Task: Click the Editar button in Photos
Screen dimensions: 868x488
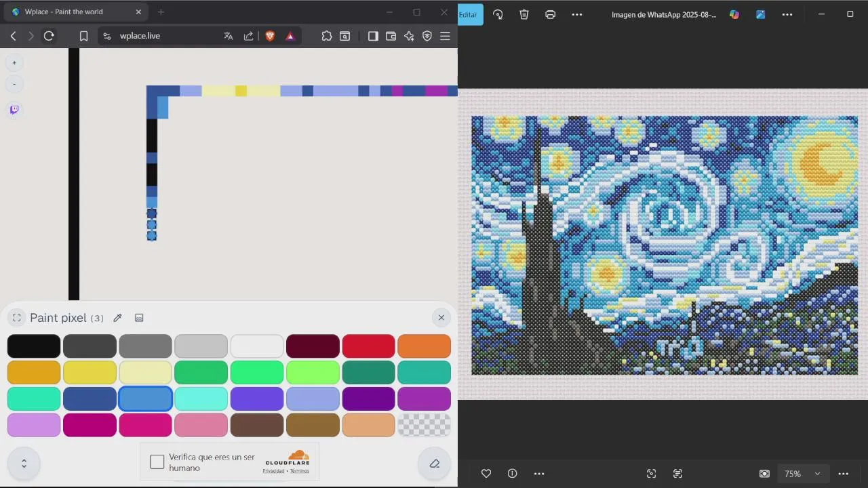Action: click(470, 14)
